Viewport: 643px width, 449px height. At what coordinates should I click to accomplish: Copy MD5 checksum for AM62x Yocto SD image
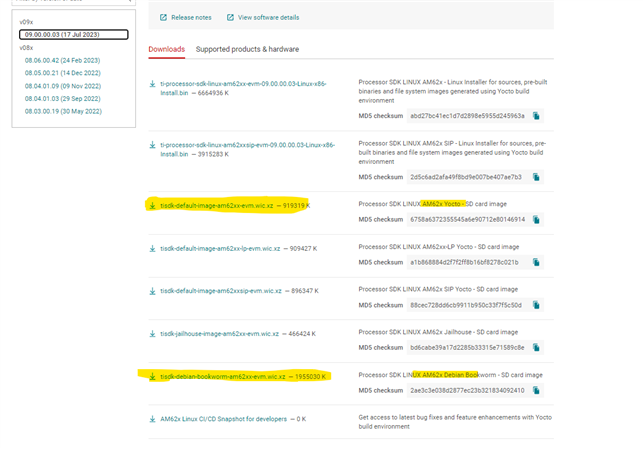coord(536,220)
